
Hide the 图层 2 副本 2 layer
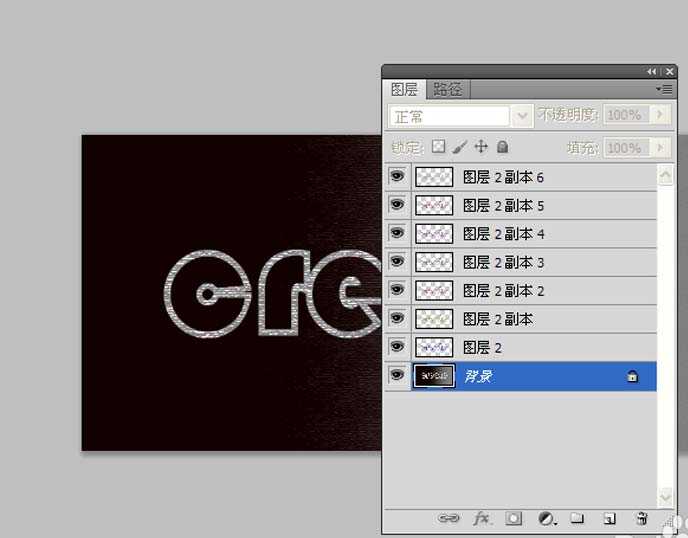click(397, 290)
